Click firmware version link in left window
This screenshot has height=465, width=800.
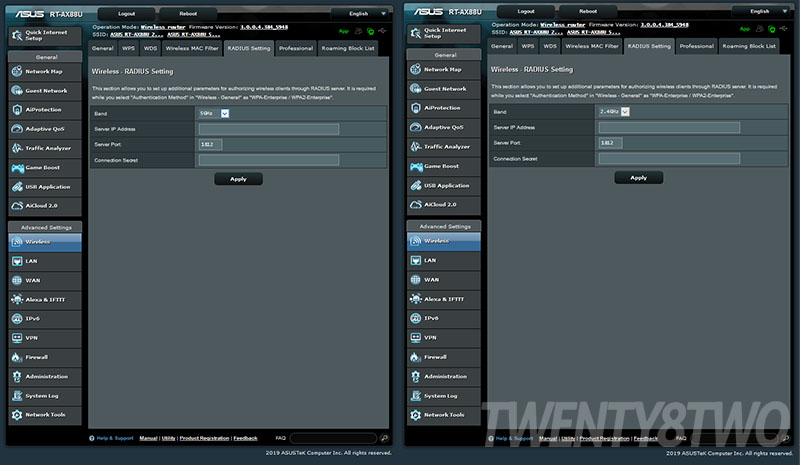coord(264,27)
